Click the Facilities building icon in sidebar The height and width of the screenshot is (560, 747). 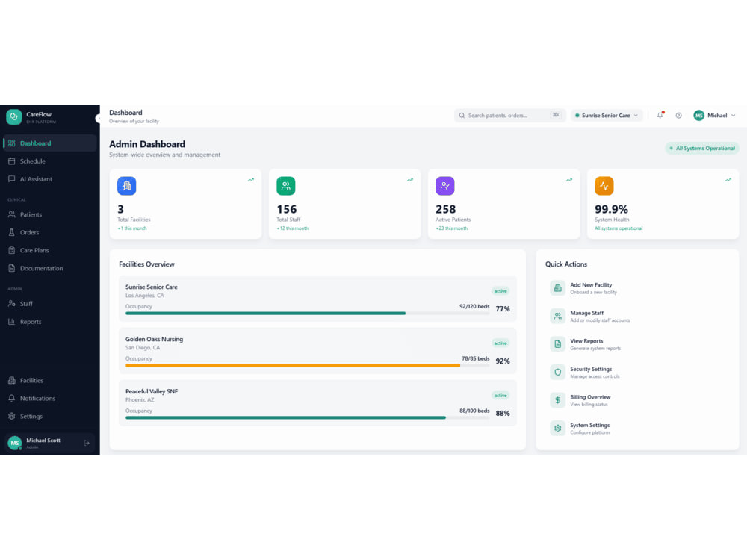(x=12, y=381)
